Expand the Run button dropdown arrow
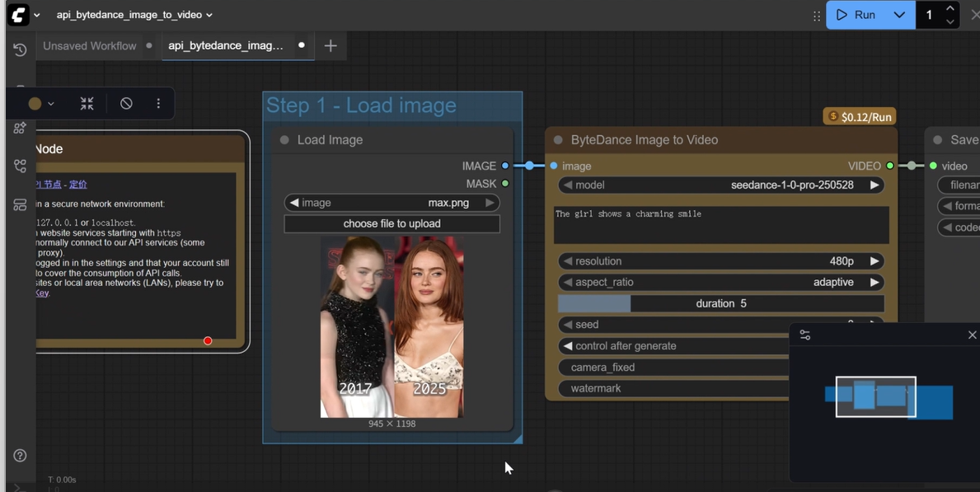The image size is (980, 492). pyautogui.click(x=899, y=15)
